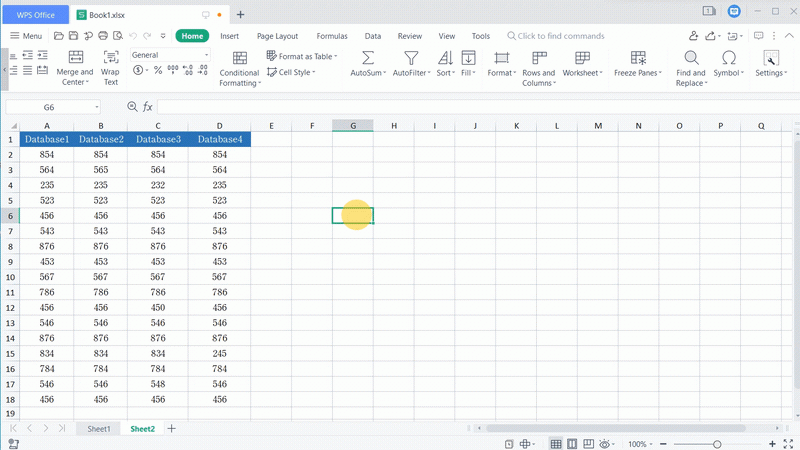Open the Formulas ribbon tab
The image size is (800, 450).
[331, 36]
